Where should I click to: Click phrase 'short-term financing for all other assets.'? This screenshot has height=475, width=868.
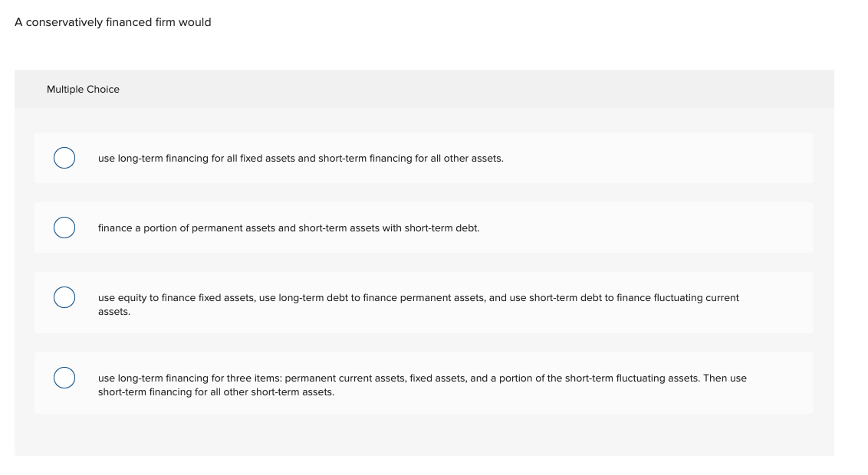(410, 159)
